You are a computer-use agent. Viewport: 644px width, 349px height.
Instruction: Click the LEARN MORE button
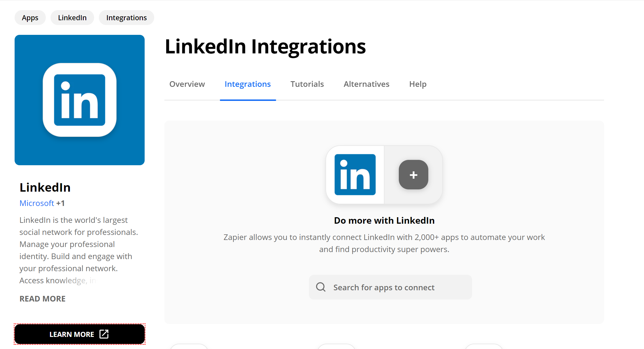pos(79,334)
